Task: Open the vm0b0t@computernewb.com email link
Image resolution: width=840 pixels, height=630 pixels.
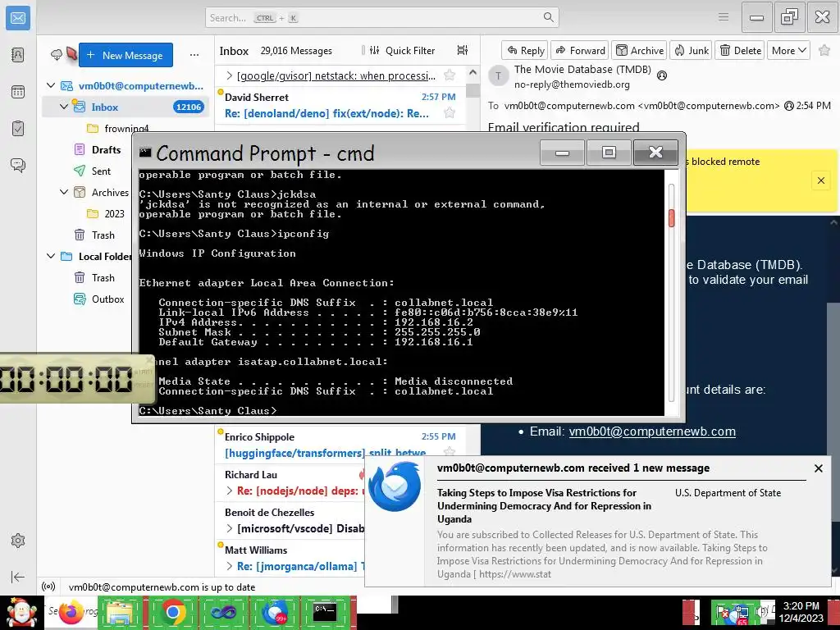Action: point(652,431)
